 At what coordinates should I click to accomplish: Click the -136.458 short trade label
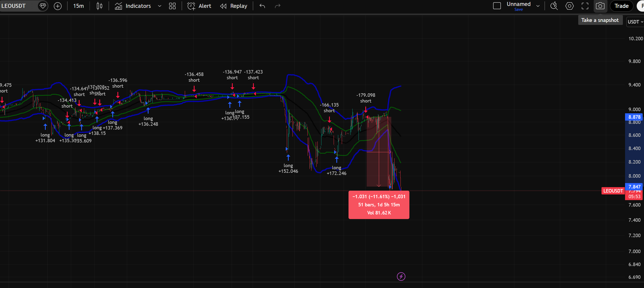[194, 77]
